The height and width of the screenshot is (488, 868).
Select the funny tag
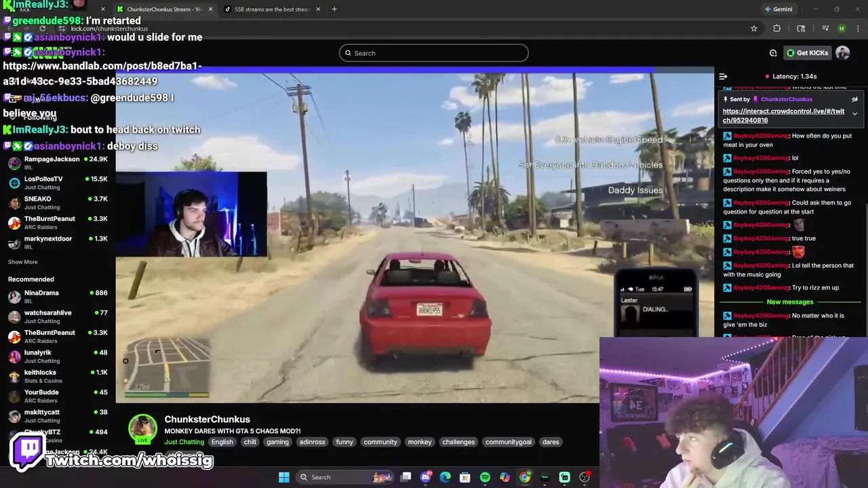click(344, 442)
